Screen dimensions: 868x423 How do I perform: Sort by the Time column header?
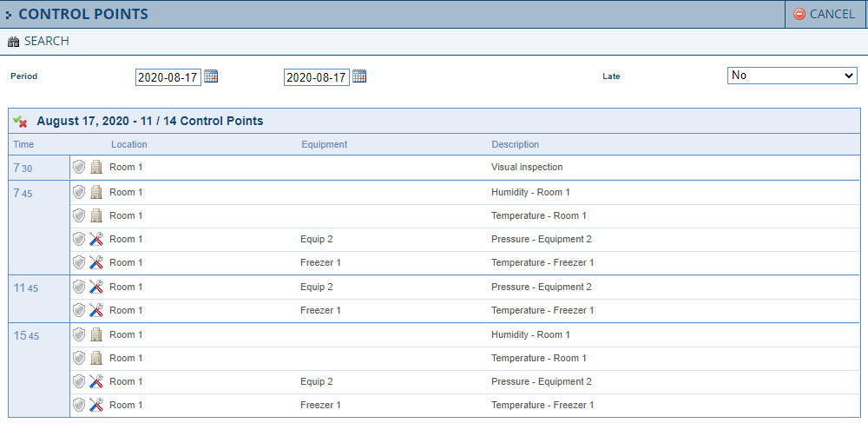[23, 144]
